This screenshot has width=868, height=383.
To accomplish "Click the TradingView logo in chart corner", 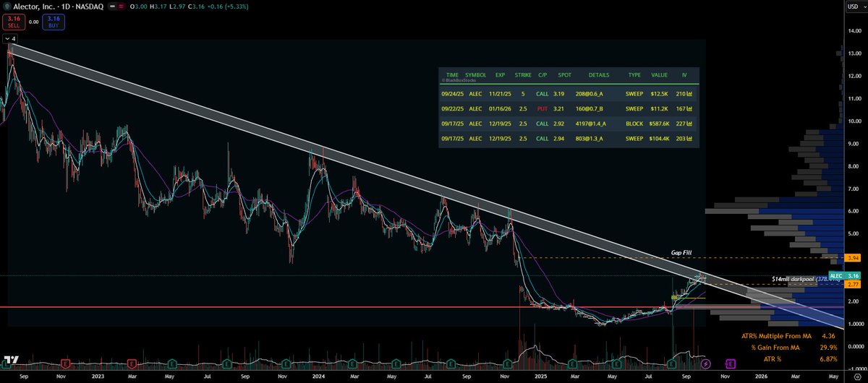I will (x=11, y=361).
